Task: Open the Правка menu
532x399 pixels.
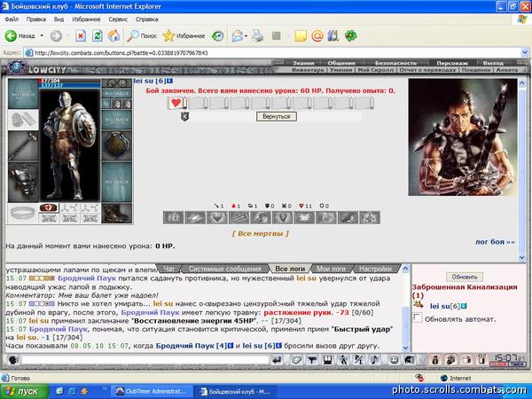Action: pos(36,20)
